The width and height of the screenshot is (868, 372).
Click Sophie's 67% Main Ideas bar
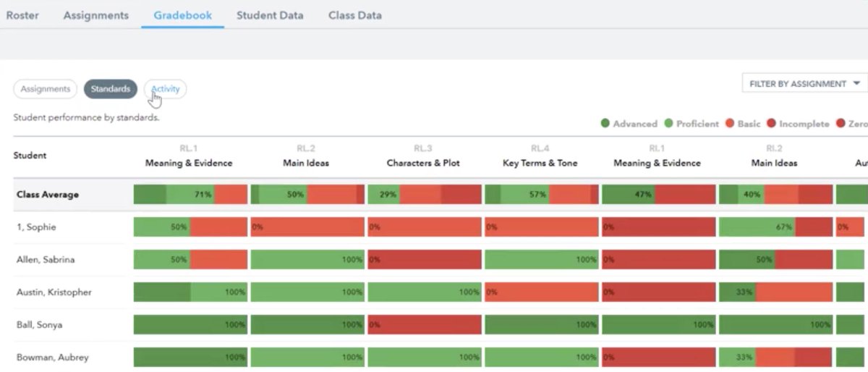click(775, 227)
